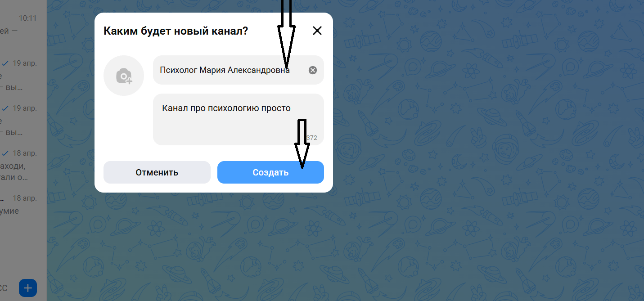The image size is (644, 301).
Task: Select the СС tab label at bottom left
Action: (3, 288)
